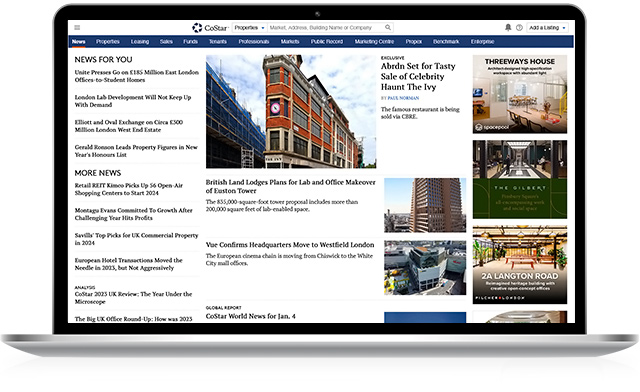The height and width of the screenshot is (392, 640).
Task: Click the Ivy building main photo
Action: point(291,111)
